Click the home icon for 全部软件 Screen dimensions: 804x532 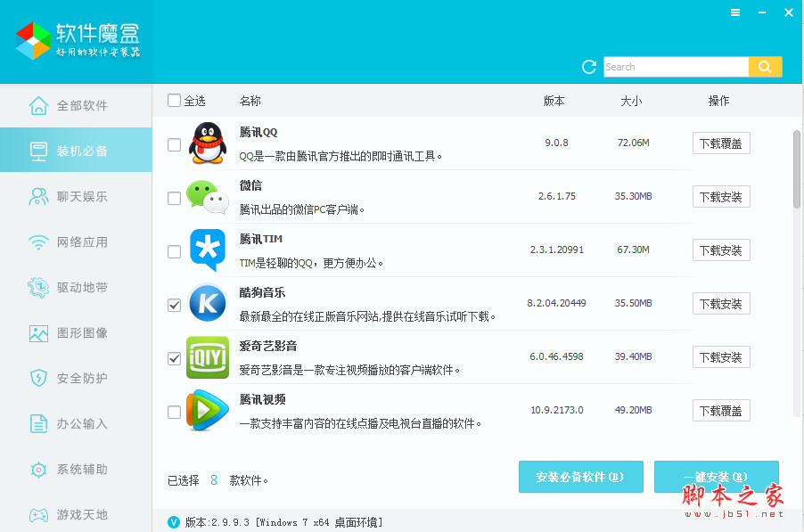(38, 105)
